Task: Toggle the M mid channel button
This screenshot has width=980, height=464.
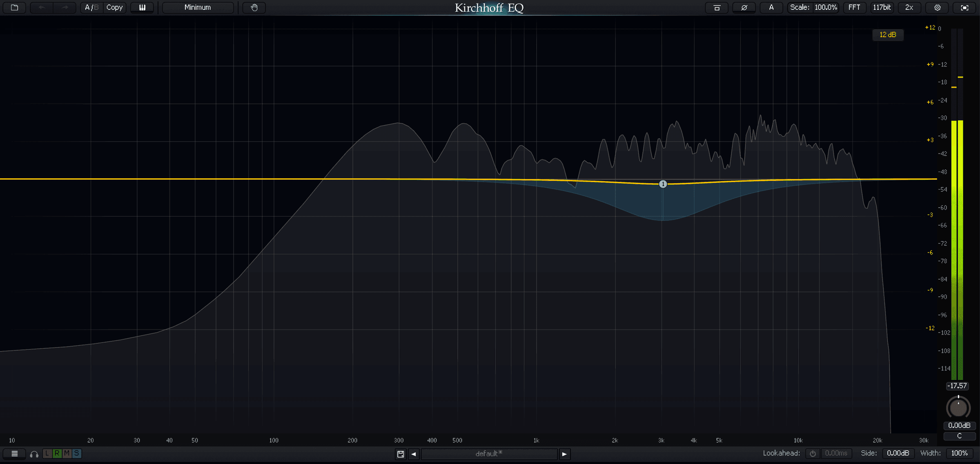Action: point(67,453)
